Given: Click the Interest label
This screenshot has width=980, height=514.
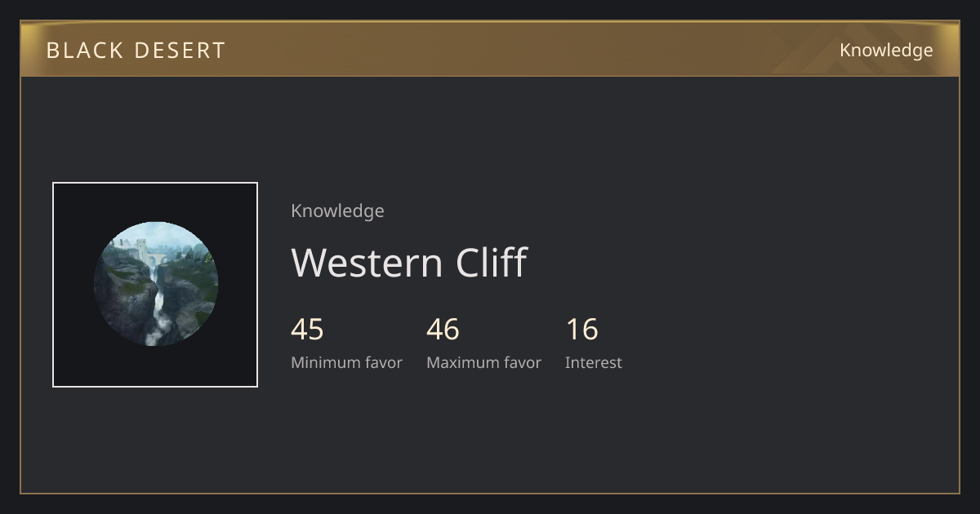Looking at the screenshot, I should click(x=594, y=363).
